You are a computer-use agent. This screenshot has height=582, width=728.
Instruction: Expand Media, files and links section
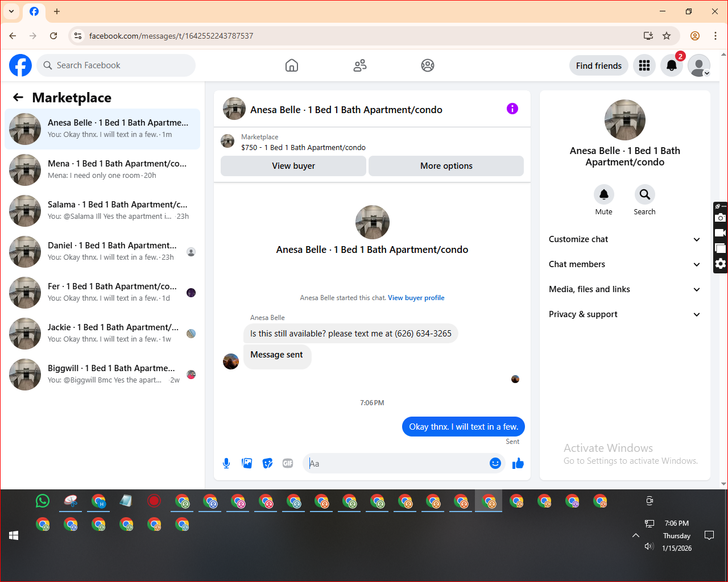[624, 289]
